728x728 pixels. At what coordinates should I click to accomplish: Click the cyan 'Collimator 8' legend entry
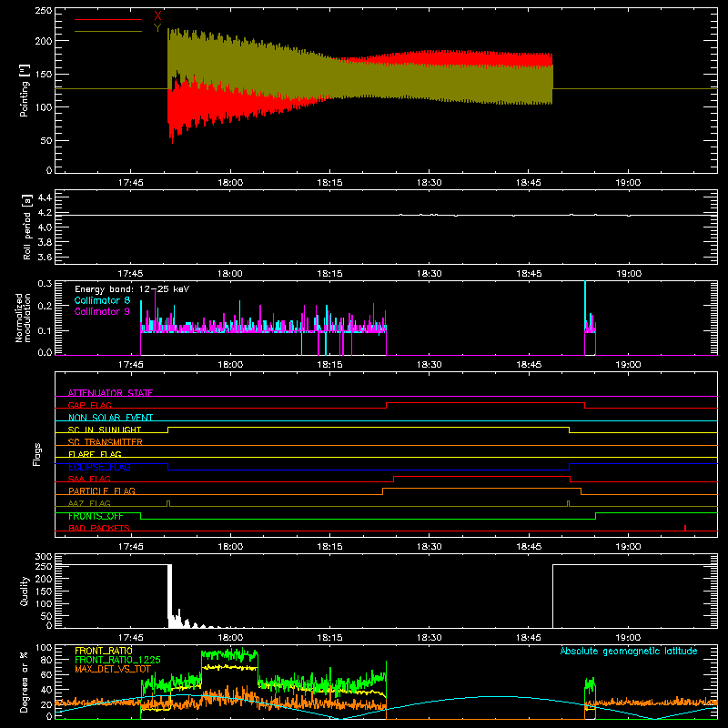102,300
